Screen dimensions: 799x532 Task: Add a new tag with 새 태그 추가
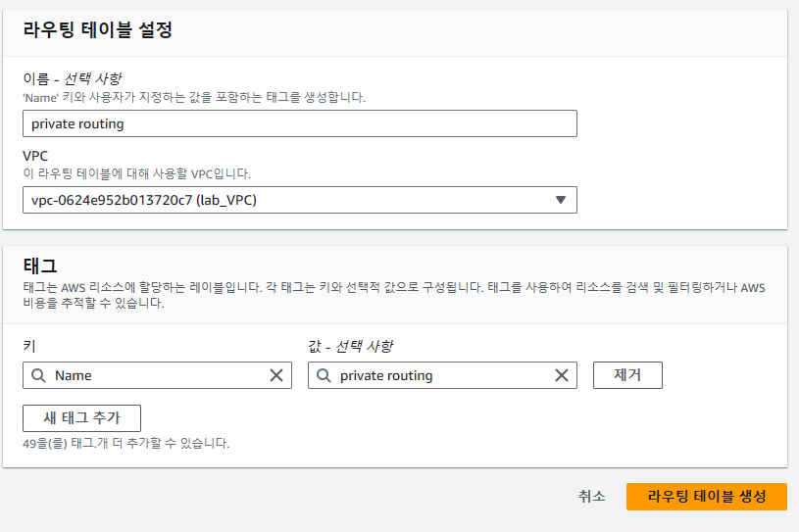(x=81, y=418)
